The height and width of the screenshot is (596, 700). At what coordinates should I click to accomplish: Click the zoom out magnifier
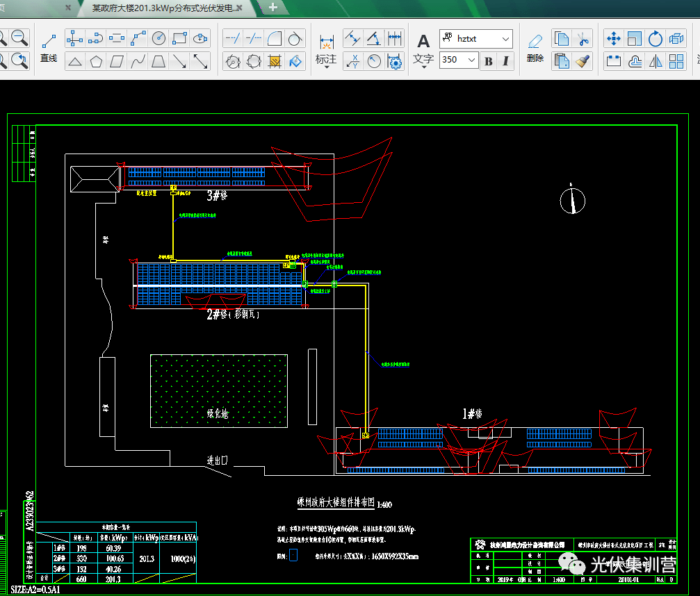pyautogui.click(x=19, y=38)
